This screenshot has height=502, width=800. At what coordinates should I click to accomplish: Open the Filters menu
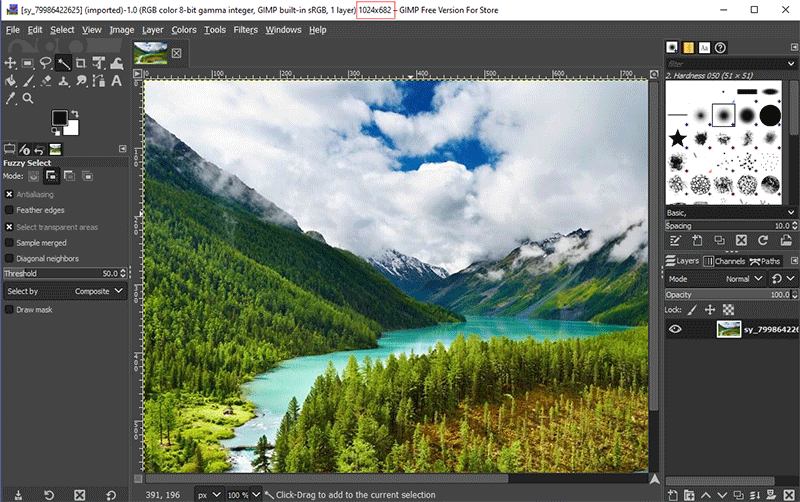coord(245,30)
